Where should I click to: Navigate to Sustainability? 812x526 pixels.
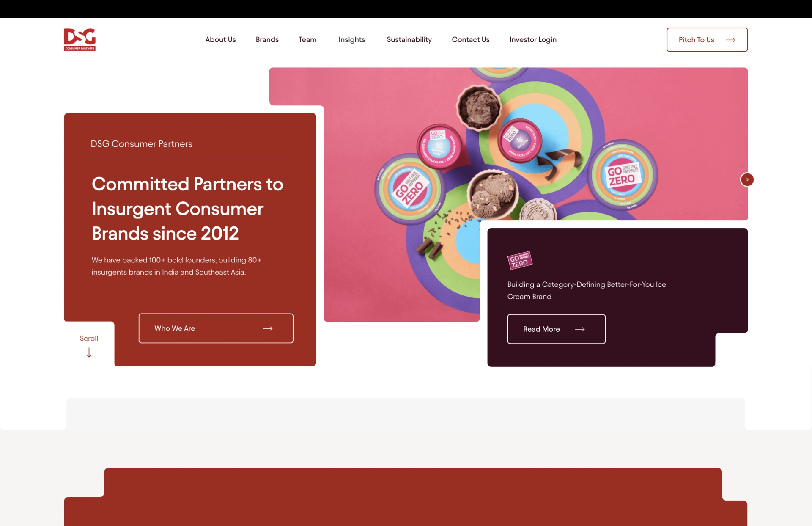(x=409, y=39)
